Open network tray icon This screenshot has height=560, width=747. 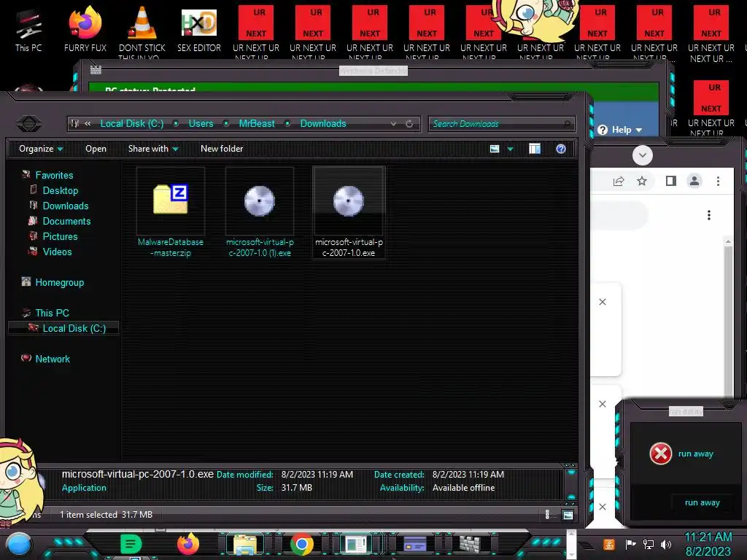pyautogui.click(x=648, y=544)
